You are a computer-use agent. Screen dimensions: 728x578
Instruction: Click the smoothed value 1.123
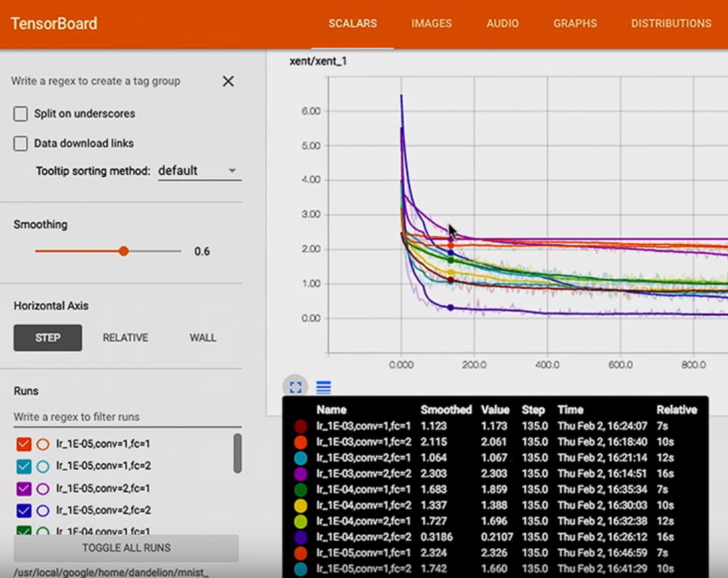point(433,426)
